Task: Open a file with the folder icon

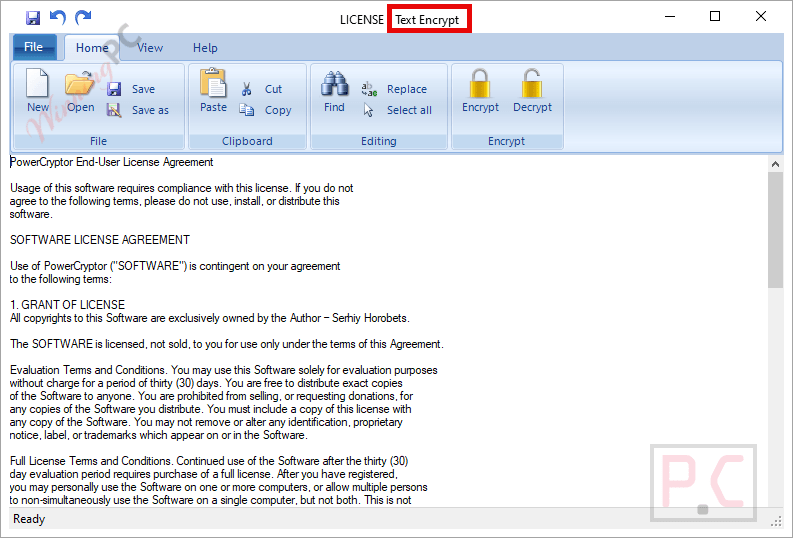Action: (80, 91)
